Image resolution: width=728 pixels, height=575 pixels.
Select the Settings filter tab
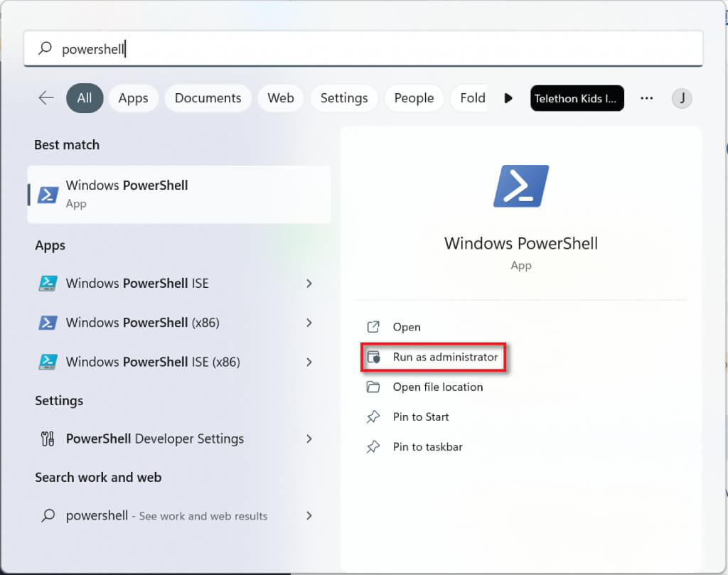pos(344,98)
